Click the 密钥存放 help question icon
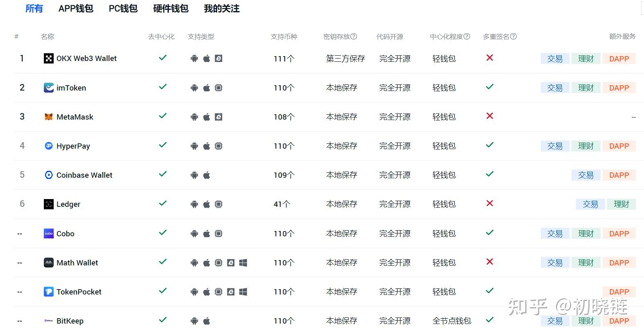 (x=354, y=36)
